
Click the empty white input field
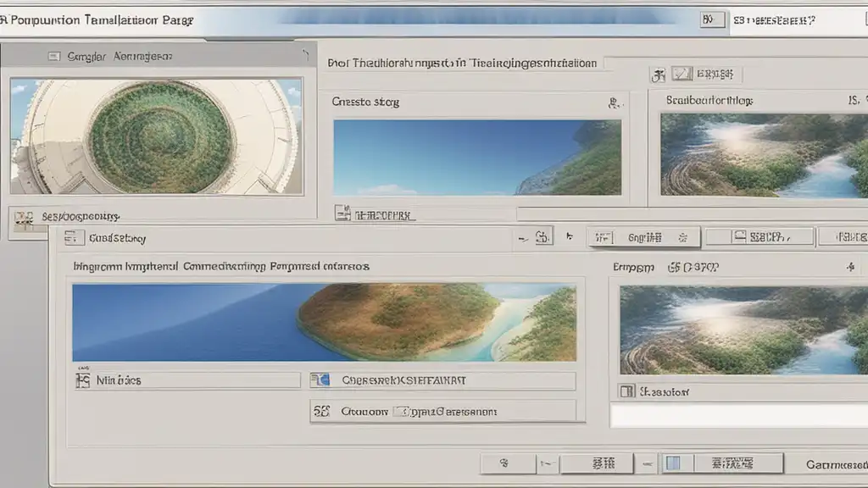[x=737, y=415]
